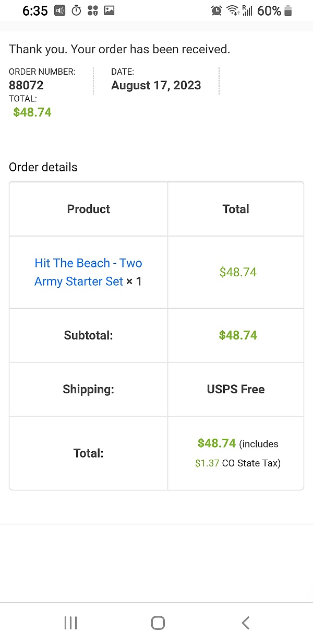Viewport: 313px width, 644px height.
Task: Open the recent apps overview button
Action: coord(70,623)
